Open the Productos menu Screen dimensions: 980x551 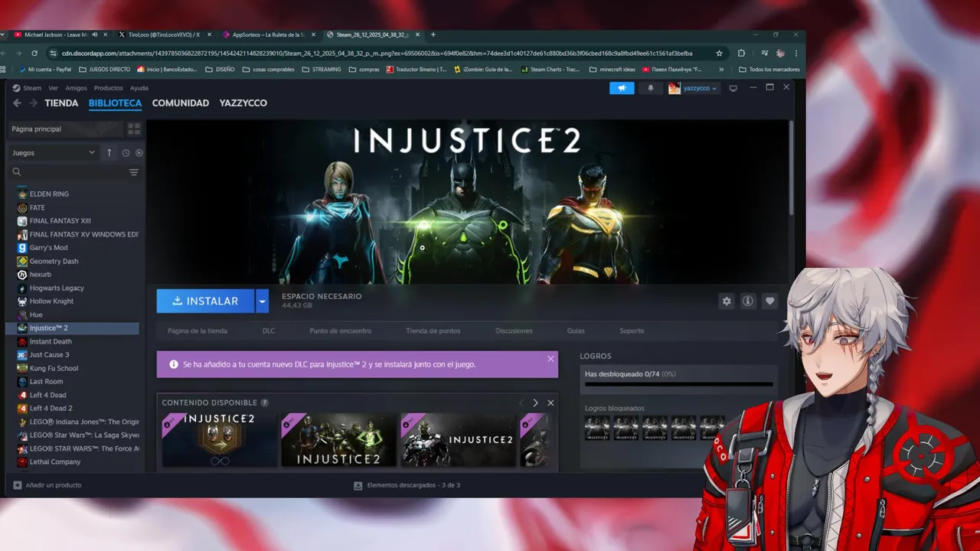[x=109, y=88]
